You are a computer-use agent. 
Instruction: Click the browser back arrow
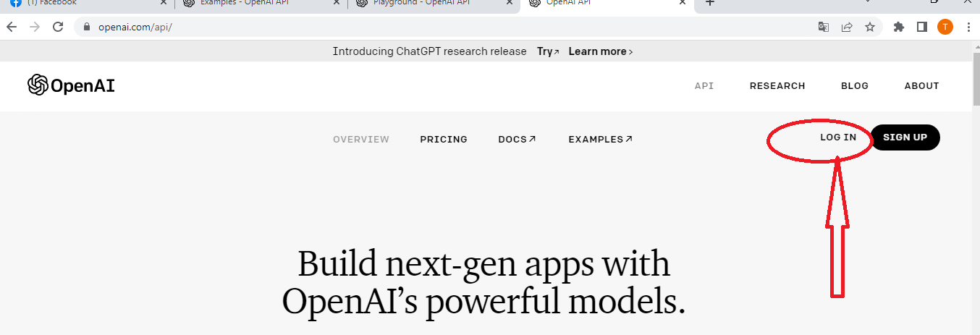click(x=12, y=27)
